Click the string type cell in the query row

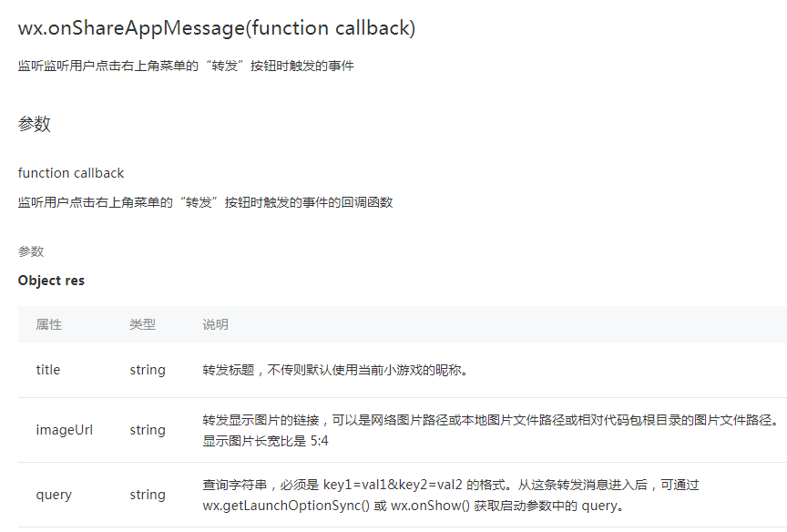[x=148, y=495]
